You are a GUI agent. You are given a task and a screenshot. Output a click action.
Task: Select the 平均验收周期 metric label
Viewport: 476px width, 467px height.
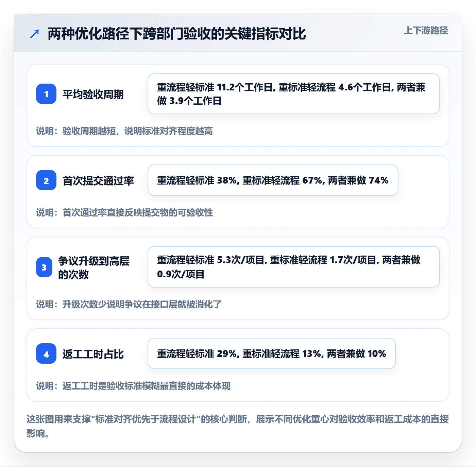point(93,94)
